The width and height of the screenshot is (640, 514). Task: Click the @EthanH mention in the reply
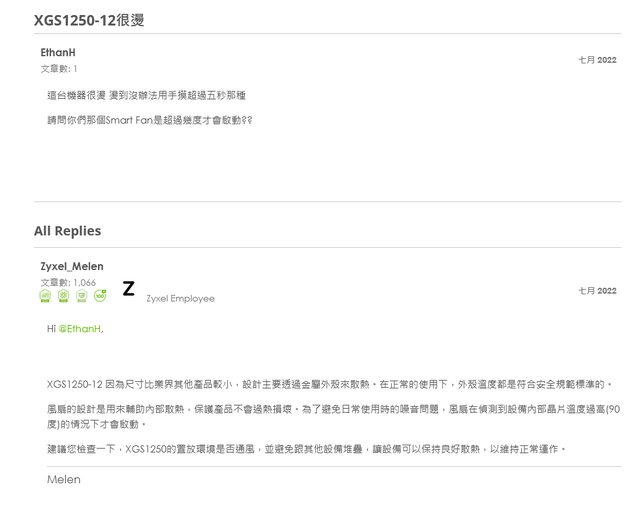(x=80, y=328)
